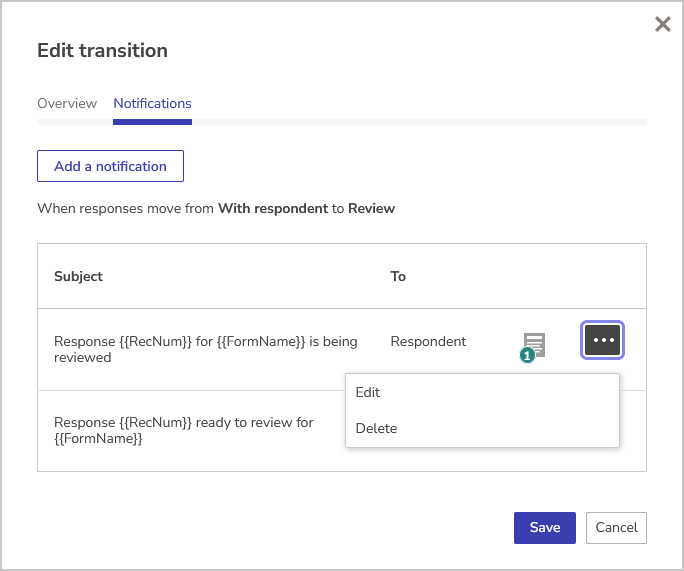Close the Edit transition dialog
The width and height of the screenshot is (684, 571).
(x=663, y=24)
